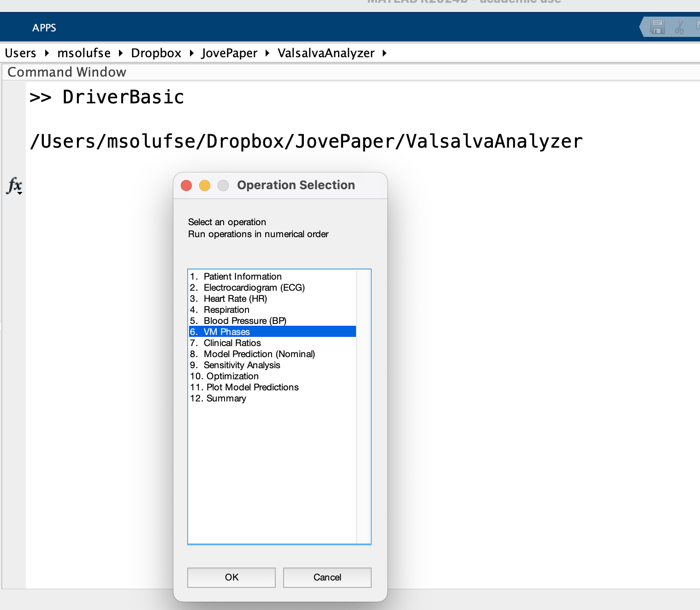Screen dimensions: 700x610
Task: Jump to the JovePaper folder in the path
Action: [230, 53]
